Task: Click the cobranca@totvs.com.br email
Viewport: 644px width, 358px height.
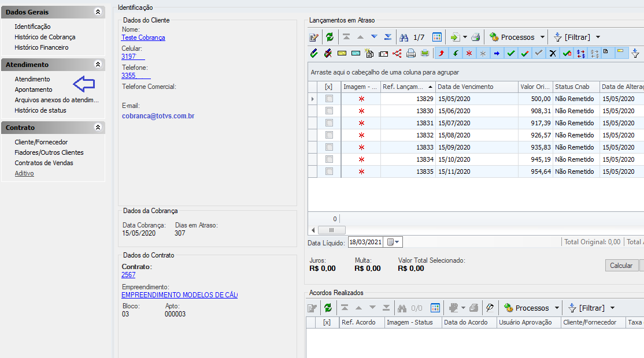Action: click(158, 116)
